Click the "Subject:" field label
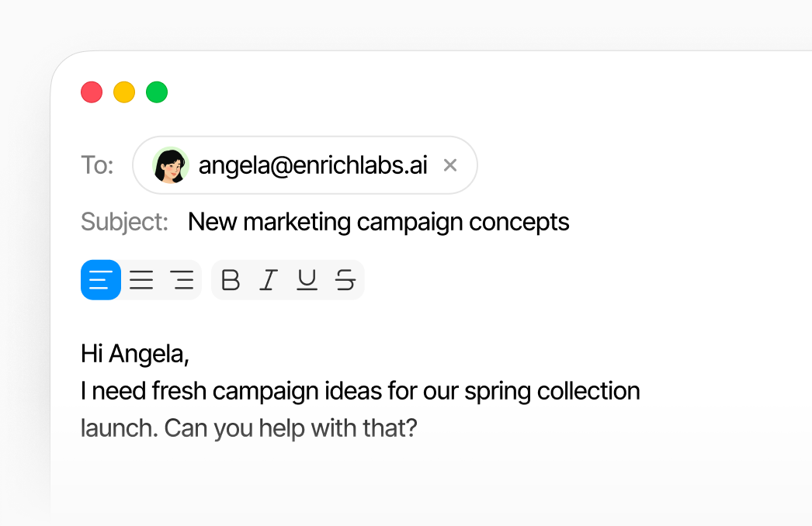The image size is (812, 526). click(124, 222)
